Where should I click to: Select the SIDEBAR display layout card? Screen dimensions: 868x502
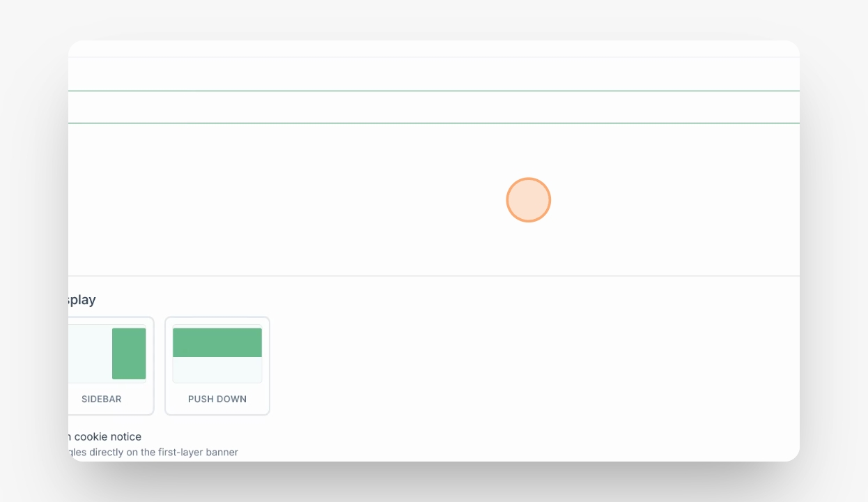coord(111,366)
